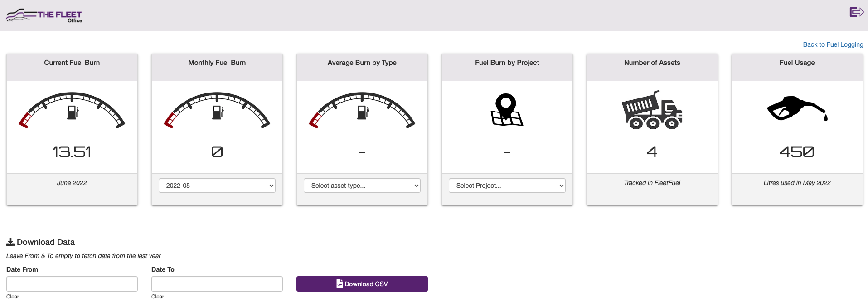
Task: Open the Select asset type dropdown
Action: click(362, 186)
